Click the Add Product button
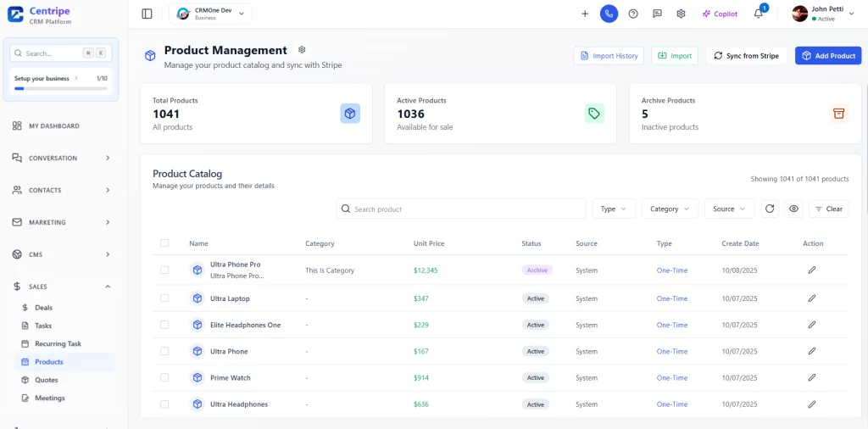The height and width of the screenshot is (429, 868). tap(828, 55)
